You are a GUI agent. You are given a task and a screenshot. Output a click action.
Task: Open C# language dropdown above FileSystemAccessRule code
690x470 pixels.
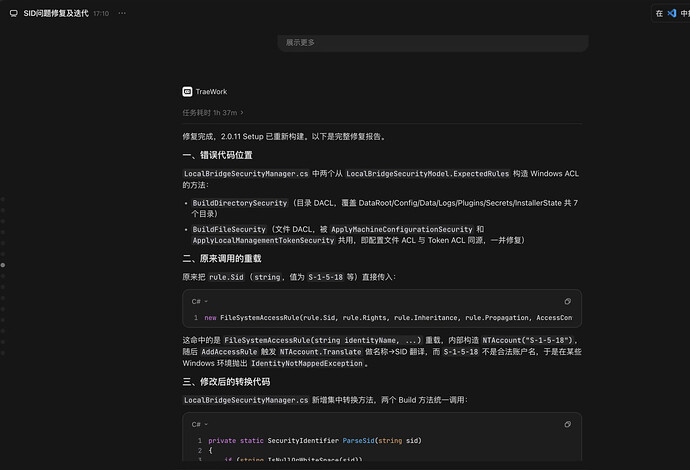click(199, 301)
